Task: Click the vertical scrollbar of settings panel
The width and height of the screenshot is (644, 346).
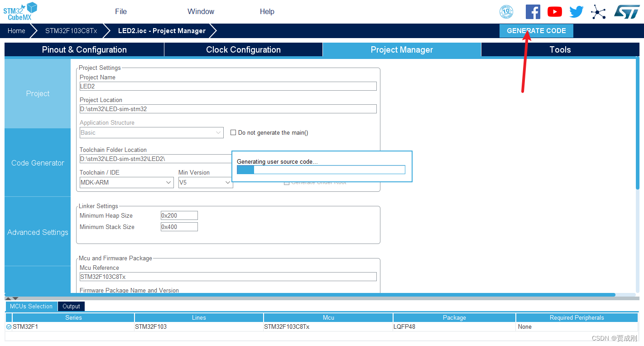Action: pyautogui.click(x=638, y=123)
